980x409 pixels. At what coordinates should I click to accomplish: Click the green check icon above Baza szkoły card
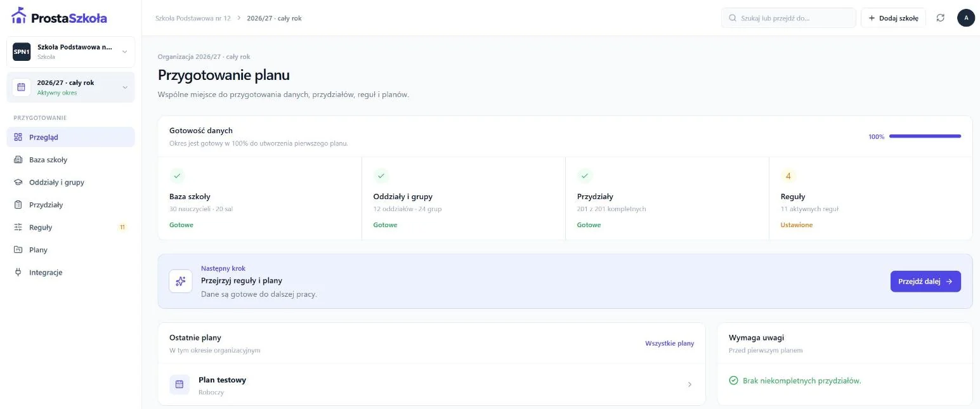coord(177,176)
